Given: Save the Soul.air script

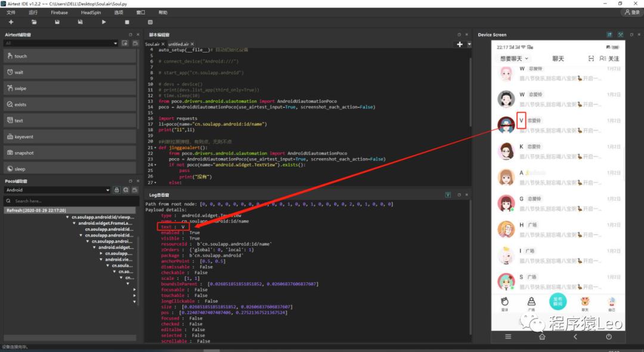Looking at the screenshot, I should (56, 21).
